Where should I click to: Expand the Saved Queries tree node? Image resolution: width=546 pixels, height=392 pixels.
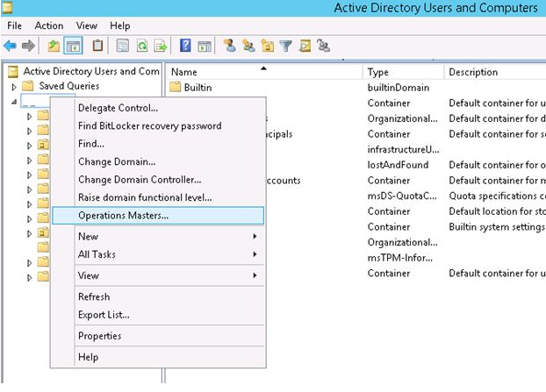click(x=14, y=86)
